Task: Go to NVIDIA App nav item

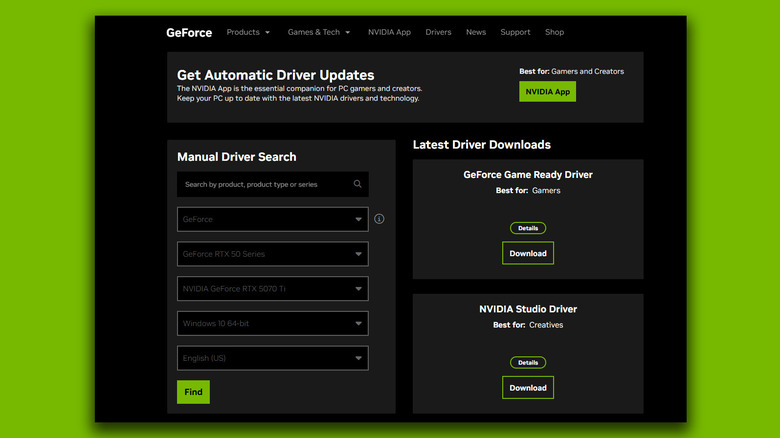Action: coord(390,32)
